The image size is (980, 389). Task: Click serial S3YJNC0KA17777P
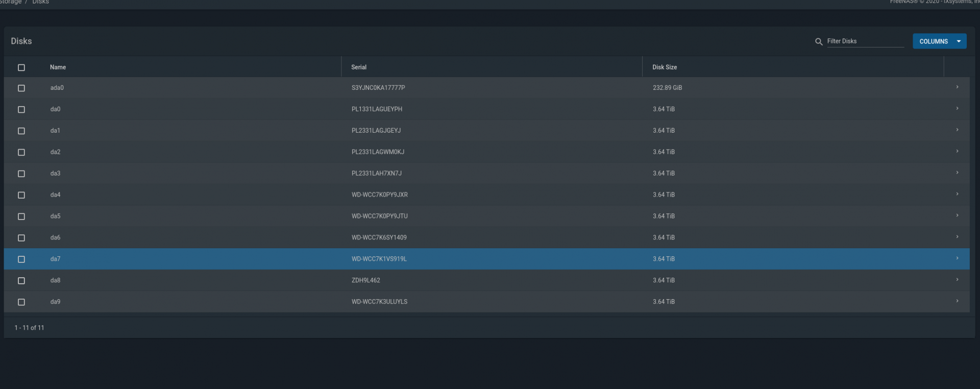coord(378,88)
